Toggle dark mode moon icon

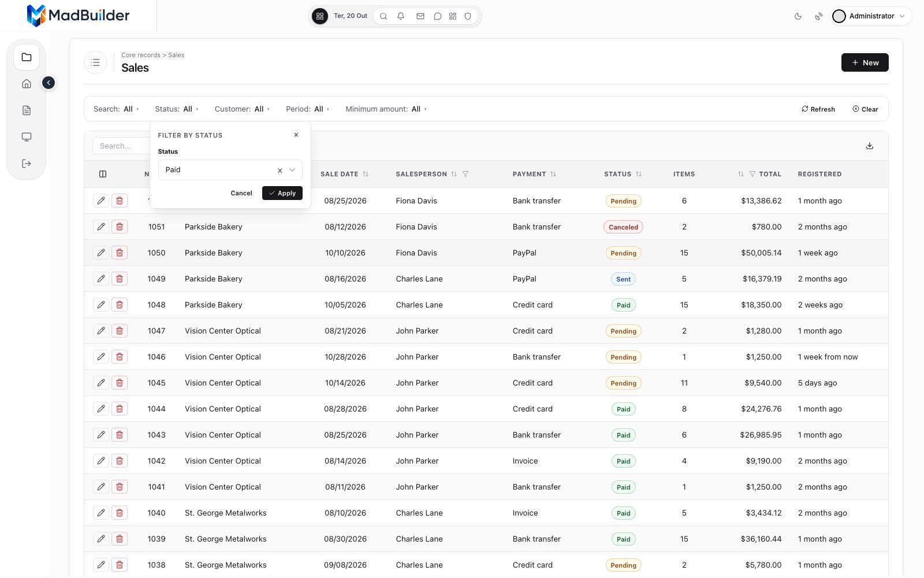798,16
